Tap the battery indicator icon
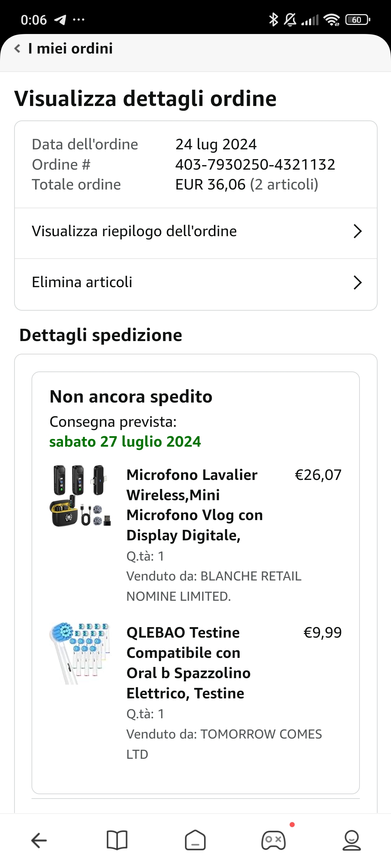Image resolution: width=391 pixels, height=868 pixels. pos(358,20)
